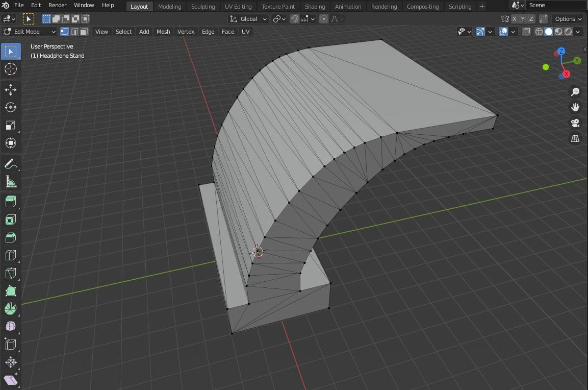Expand gizmo settings dropdown arrow
588x390 pixels.
(x=490, y=32)
